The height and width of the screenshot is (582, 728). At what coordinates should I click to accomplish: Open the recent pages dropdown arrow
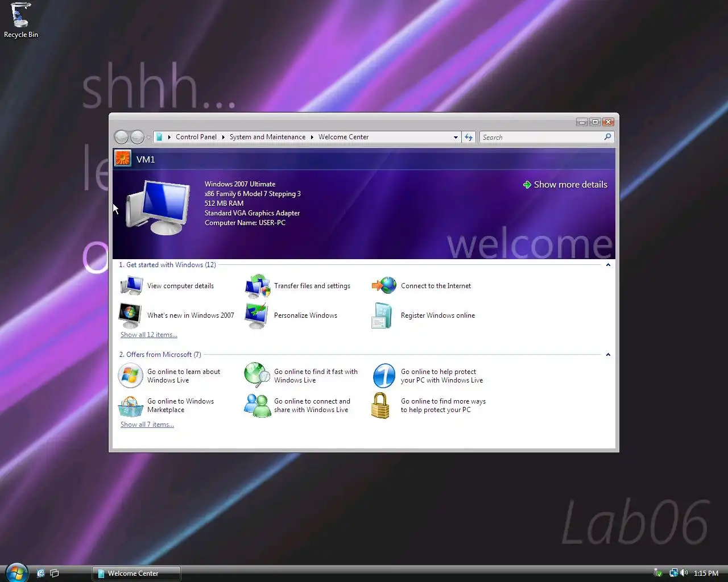coord(148,138)
